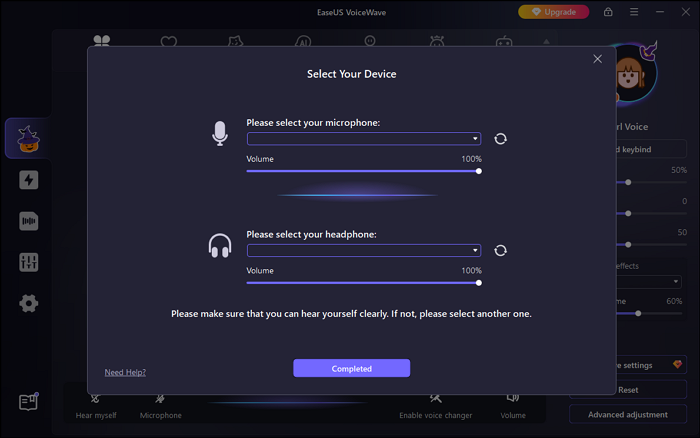The width and height of the screenshot is (700, 438).
Task: Open the pumpkin voice changer sidebar tab
Action: click(x=28, y=138)
